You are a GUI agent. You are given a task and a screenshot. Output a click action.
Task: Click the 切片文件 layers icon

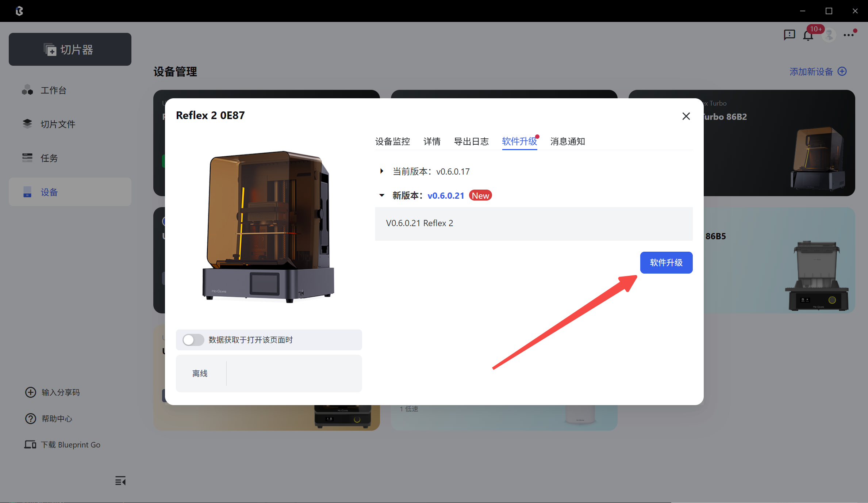tap(27, 124)
